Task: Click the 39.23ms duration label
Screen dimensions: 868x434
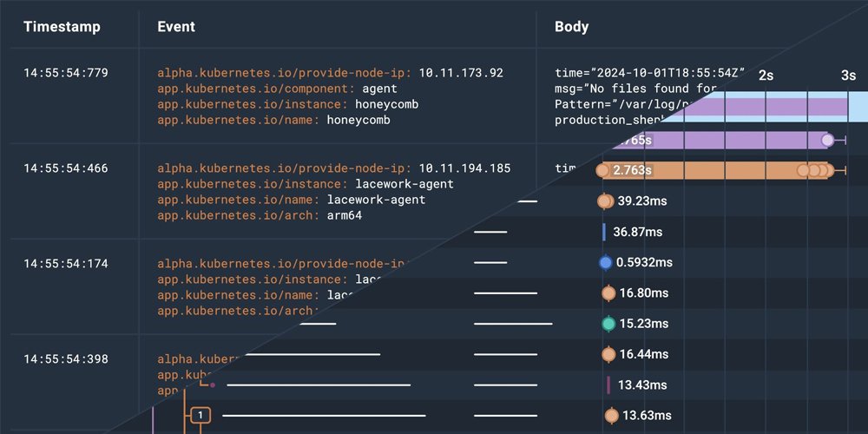Action: tap(642, 201)
